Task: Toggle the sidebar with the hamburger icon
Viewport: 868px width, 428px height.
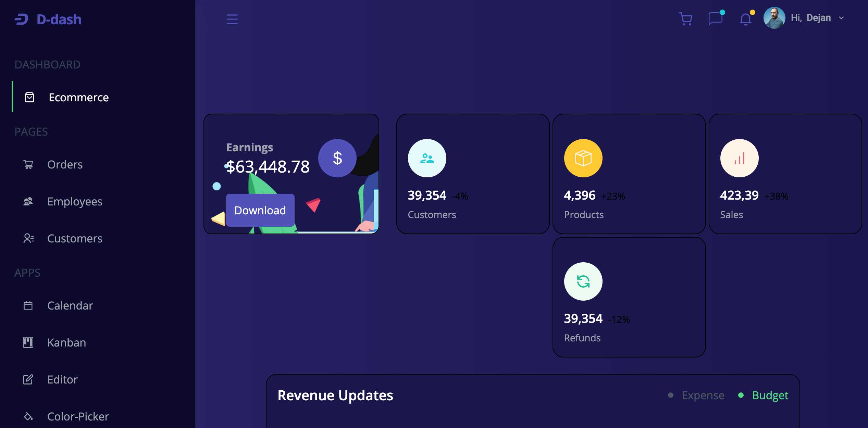Action: (x=232, y=19)
